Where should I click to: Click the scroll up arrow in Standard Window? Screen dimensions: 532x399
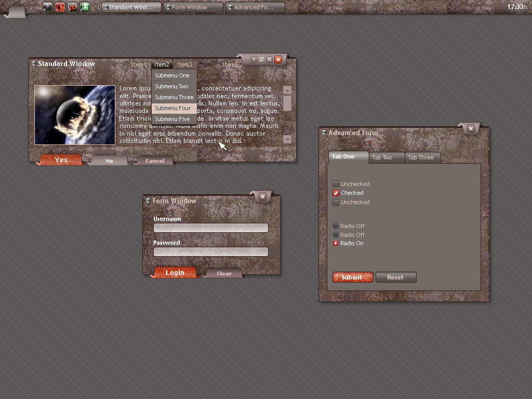(287, 90)
